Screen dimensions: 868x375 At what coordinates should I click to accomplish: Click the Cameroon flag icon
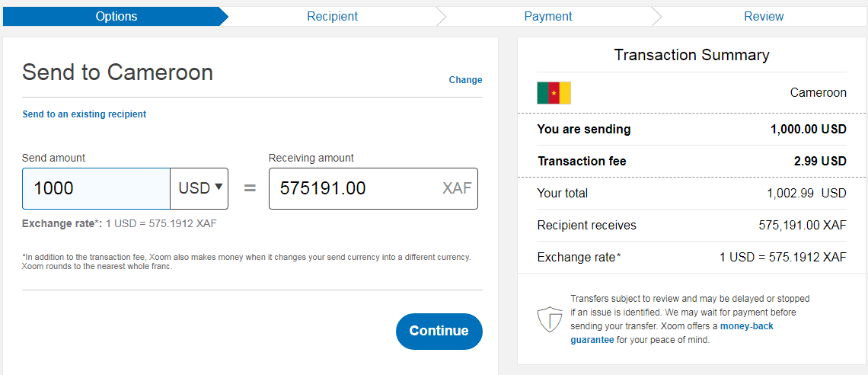tap(554, 93)
